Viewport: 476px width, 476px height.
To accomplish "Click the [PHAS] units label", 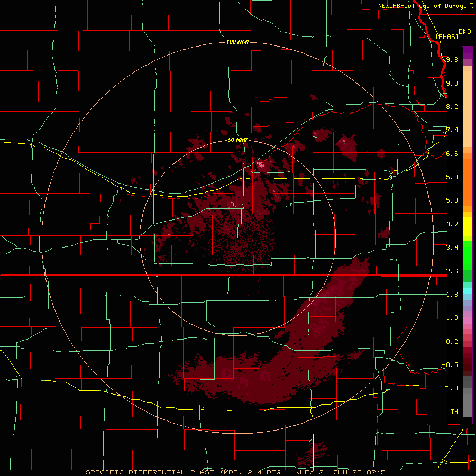I will point(447,36).
